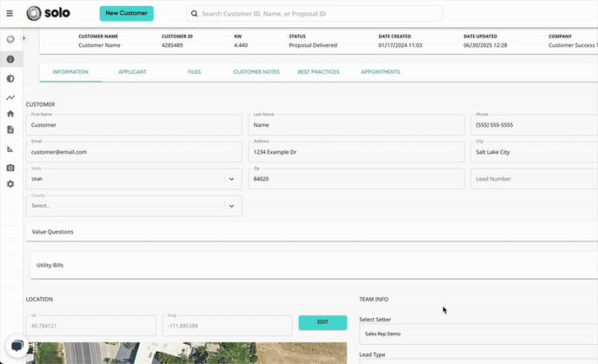598x364 pixels.
Task: Click the Address field
Action: tap(356, 152)
